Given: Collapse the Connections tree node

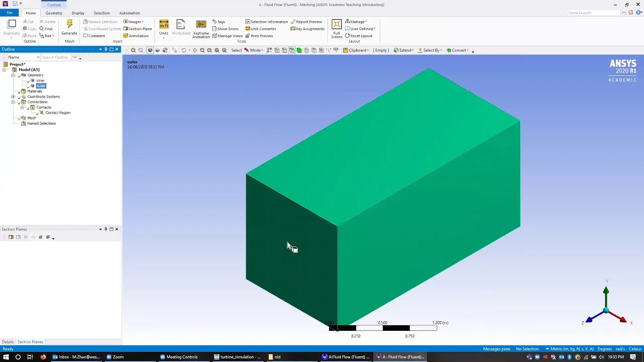Looking at the screenshot, I should tap(14, 102).
